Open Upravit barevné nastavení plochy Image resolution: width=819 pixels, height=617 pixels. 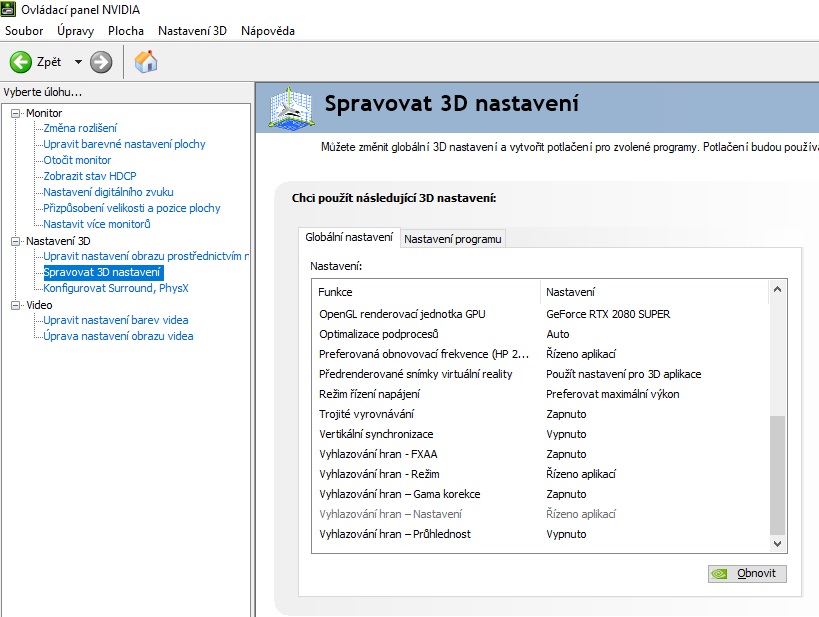(x=124, y=144)
